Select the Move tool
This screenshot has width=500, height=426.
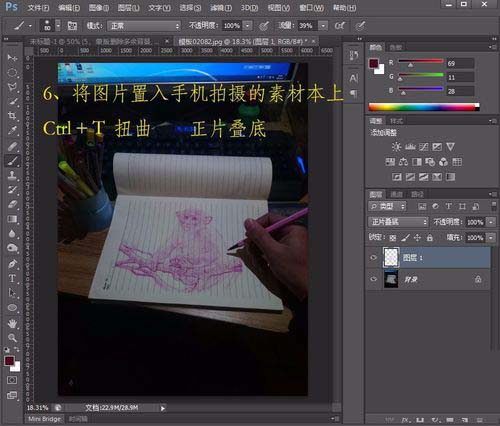coord(12,58)
